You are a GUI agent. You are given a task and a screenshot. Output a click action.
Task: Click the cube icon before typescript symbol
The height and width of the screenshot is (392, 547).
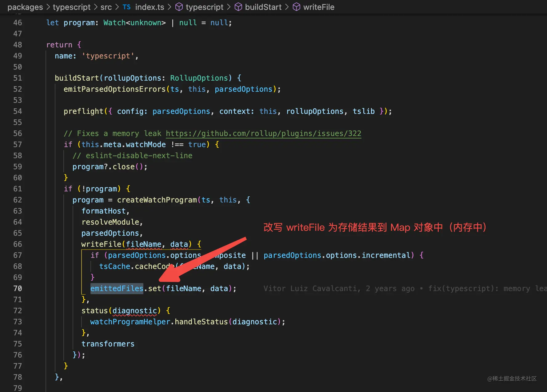[179, 7]
